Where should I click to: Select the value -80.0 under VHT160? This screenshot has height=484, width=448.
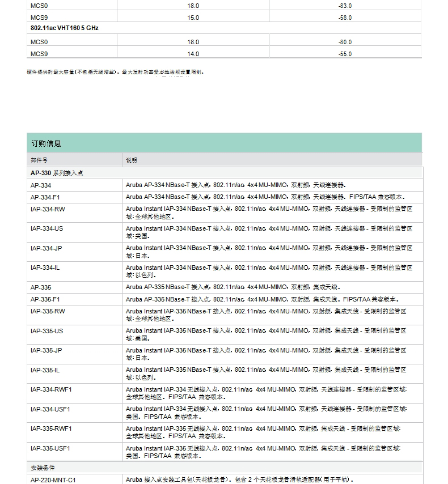pyautogui.click(x=345, y=42)
